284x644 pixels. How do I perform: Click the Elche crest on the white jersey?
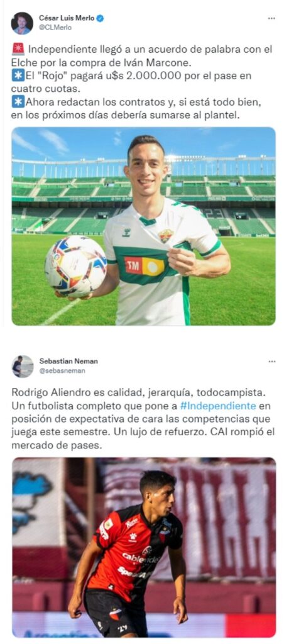click(165, 236)
